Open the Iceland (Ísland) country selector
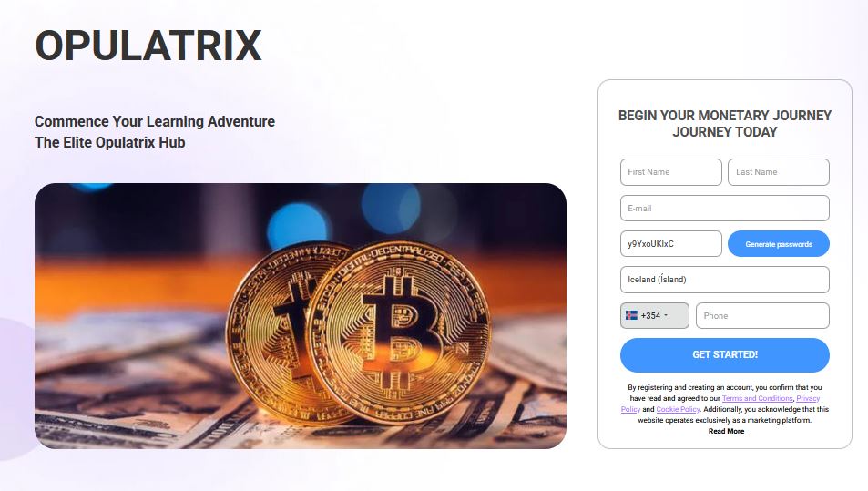This screenshot has width=868, height=491. click(x=725, y=280)
